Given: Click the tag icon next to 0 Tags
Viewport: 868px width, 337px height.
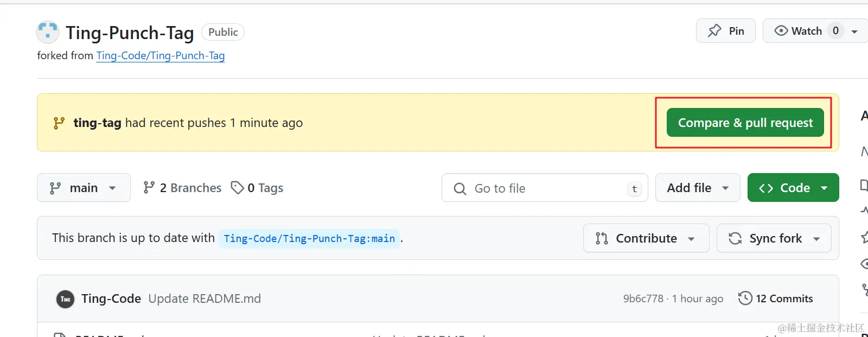Looking at the screenshot, I should (x=237, y=188).
